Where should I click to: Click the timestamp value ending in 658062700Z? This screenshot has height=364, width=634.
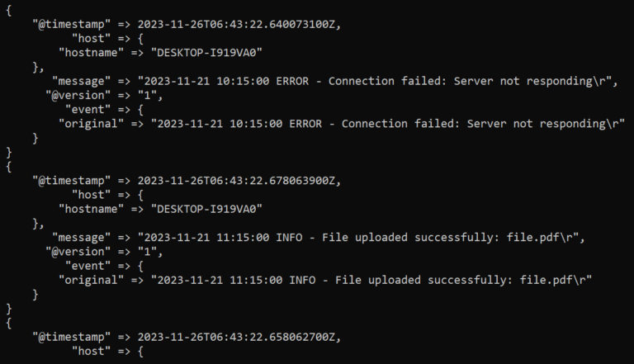point(239,338)
